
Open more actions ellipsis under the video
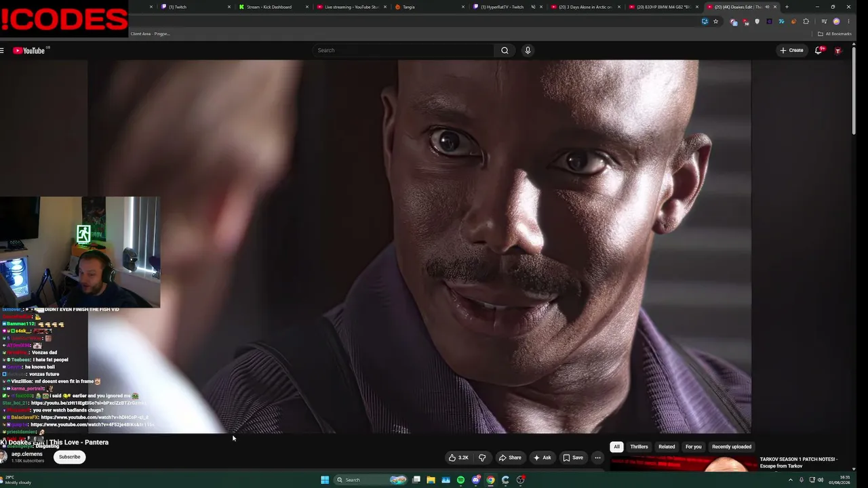[x=597, y=457]
